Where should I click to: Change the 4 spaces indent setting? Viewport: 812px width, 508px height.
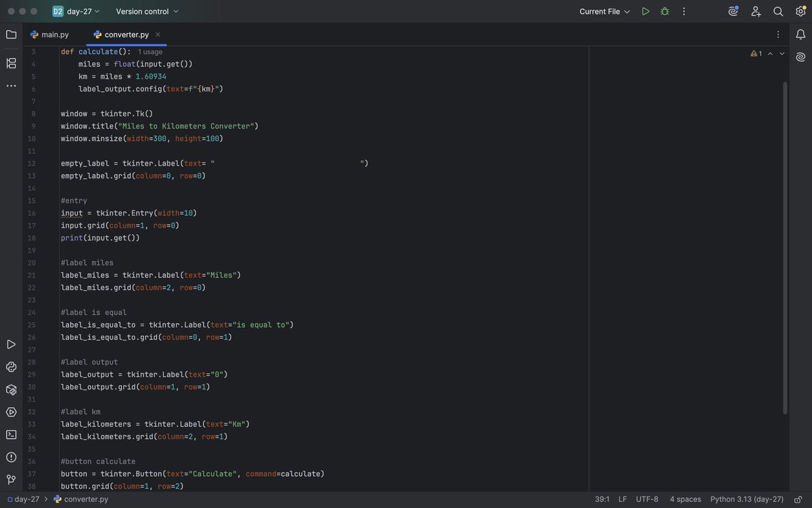click(685, 499)
